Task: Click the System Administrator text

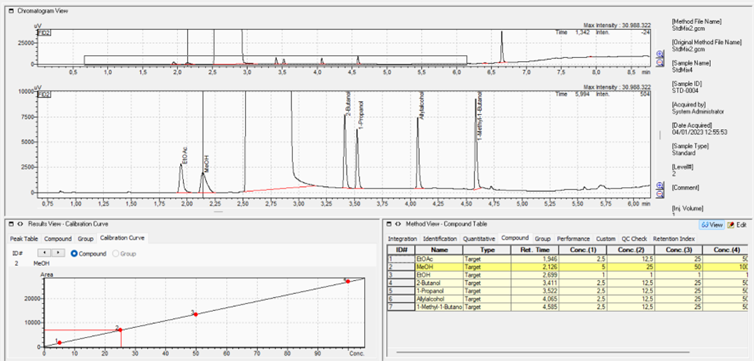Action: (x=698, y=112)
